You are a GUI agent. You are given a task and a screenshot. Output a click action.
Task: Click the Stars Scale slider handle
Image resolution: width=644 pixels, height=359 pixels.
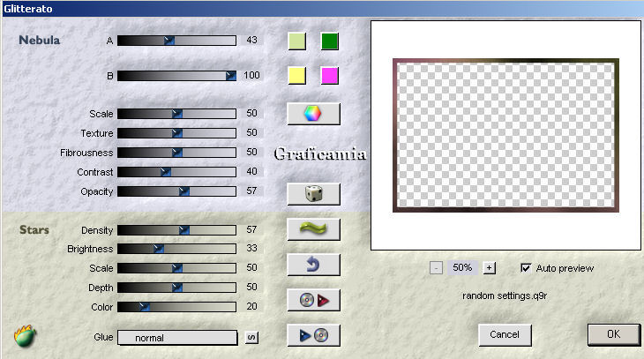[177, 268]
